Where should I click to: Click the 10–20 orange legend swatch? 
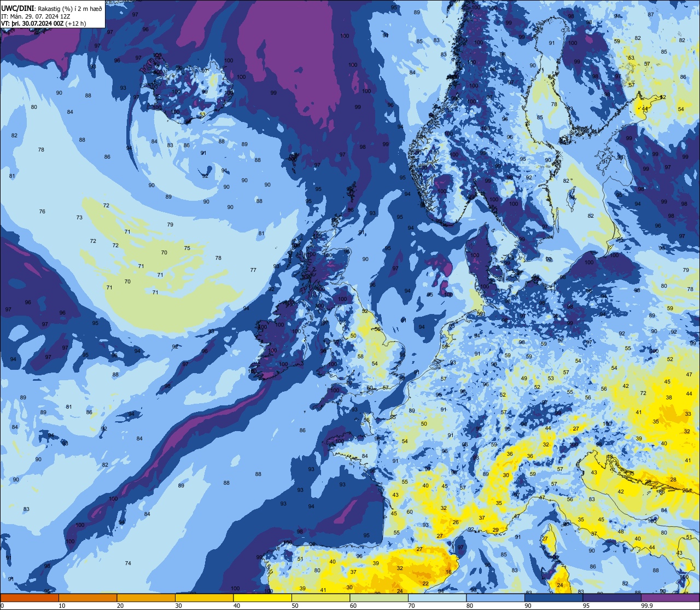click(87, 597)
